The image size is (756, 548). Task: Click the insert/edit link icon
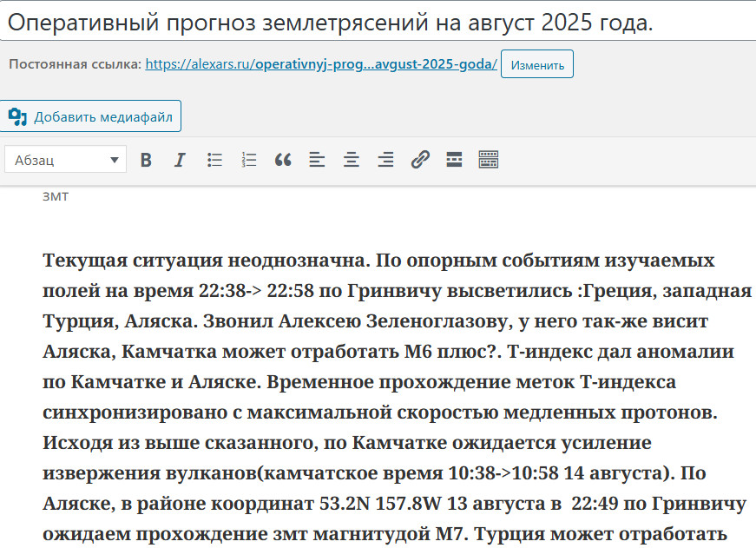(420, 160)
